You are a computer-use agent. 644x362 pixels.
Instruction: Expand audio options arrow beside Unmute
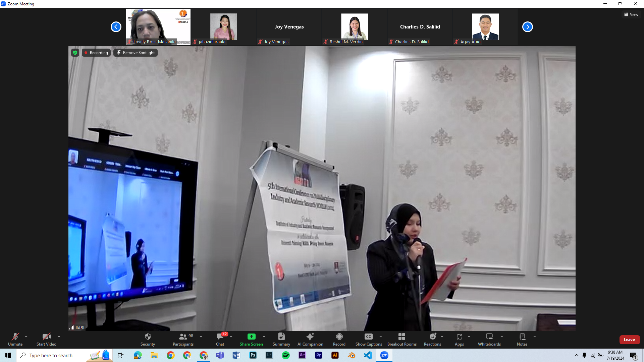tap(26, 337)
